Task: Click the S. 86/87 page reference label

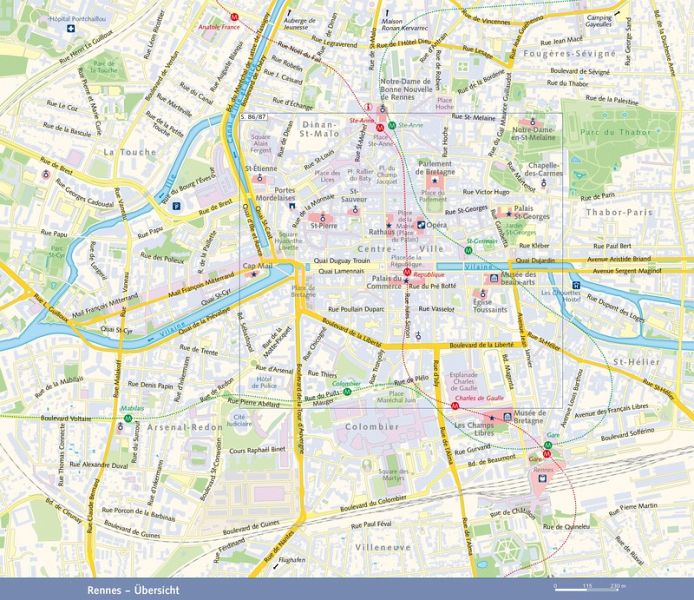Action: tap(254, 117)
